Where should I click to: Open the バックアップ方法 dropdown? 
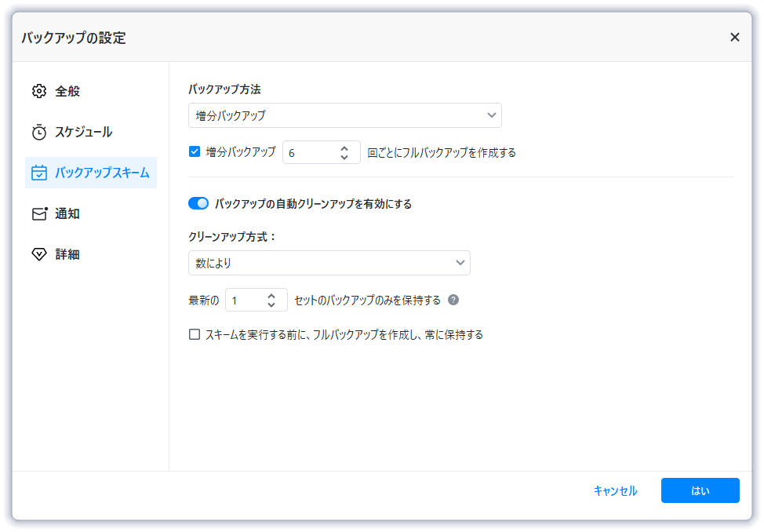(x=344, y=115)
